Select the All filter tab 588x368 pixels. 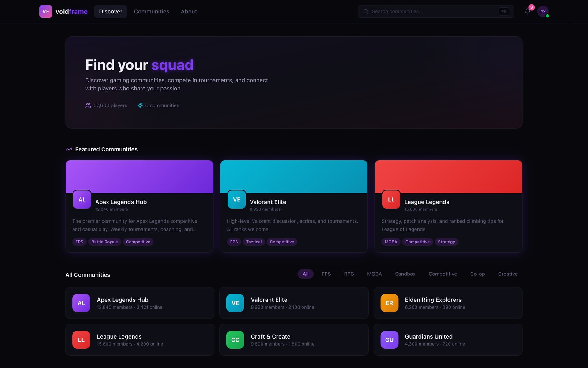coord(306,274)
